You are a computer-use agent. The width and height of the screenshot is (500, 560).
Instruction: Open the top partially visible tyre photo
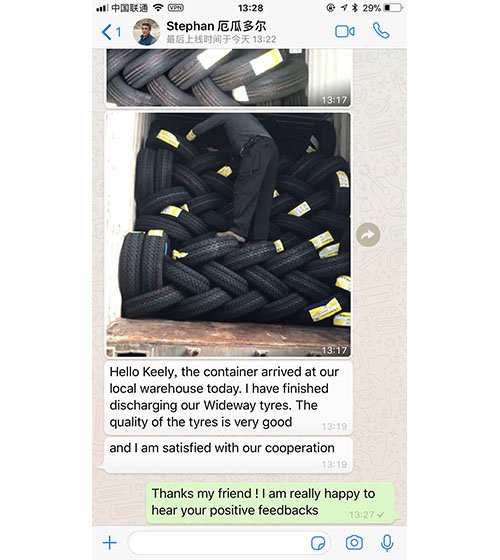[228, 78]
